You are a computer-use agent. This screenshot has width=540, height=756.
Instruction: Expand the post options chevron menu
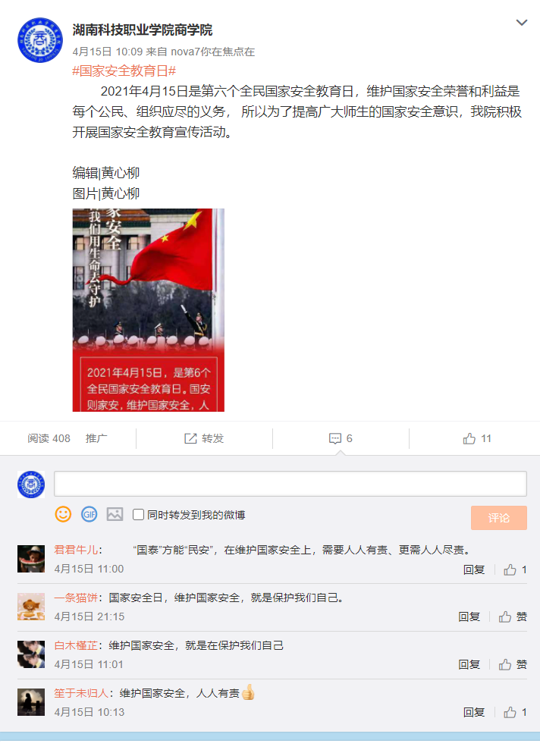coord(522,23)
